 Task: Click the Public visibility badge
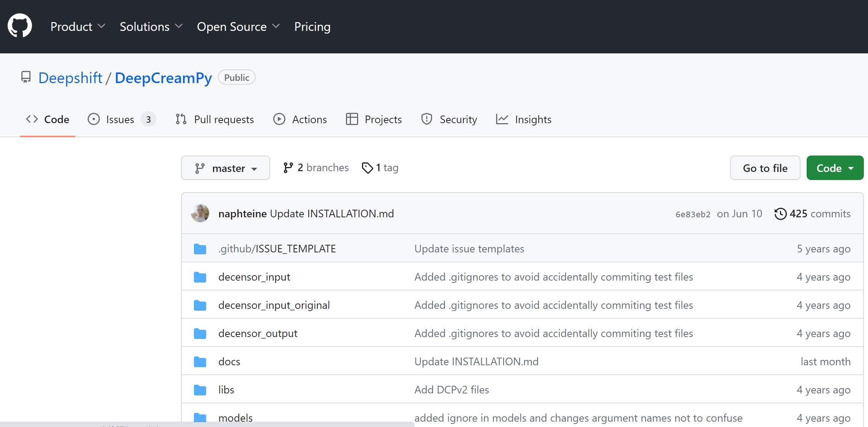click(237, 77)
